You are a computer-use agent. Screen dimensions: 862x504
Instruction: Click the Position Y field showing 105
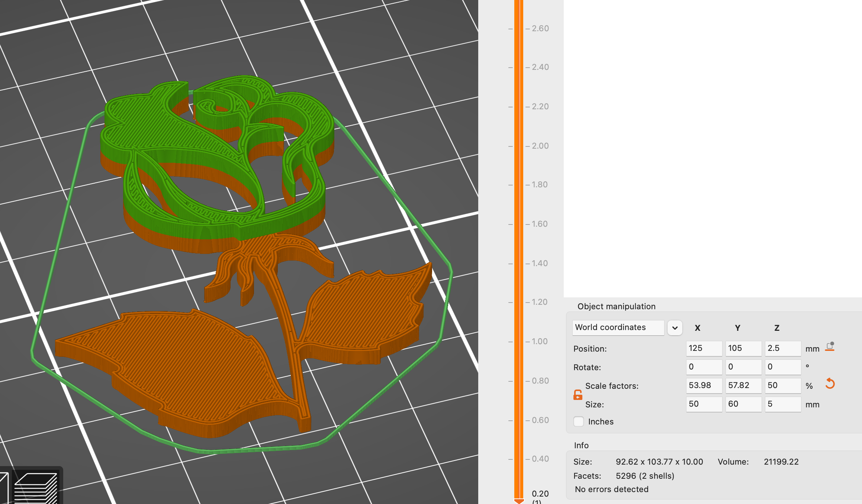click(x=743, y=348)
